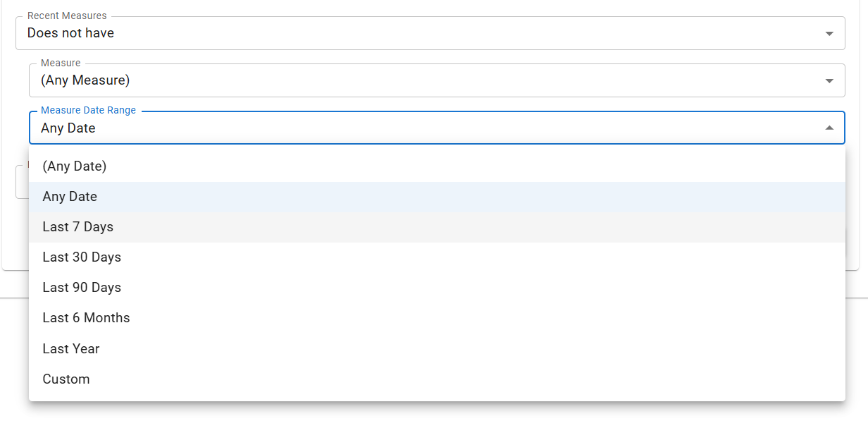
Task: Select the highlighted 'Any Date' list option
Action: 437,197
